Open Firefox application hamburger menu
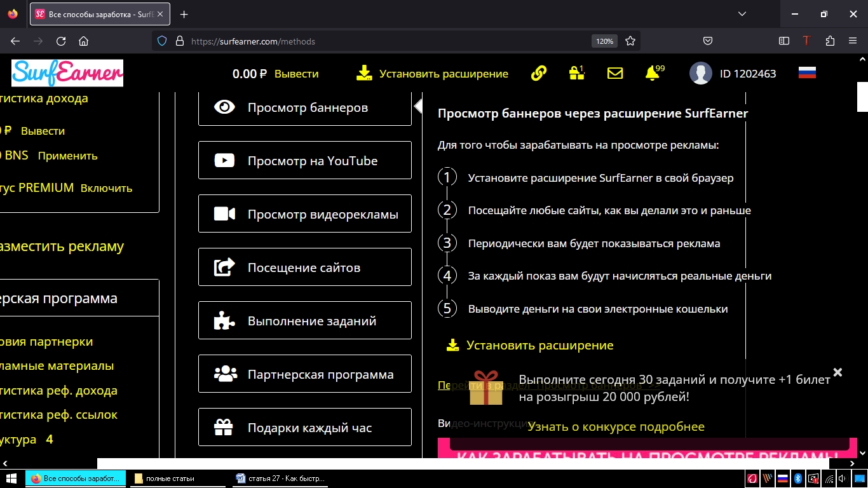Image resolution: width=868 pixels, height=488 pixels. [853, 41]
